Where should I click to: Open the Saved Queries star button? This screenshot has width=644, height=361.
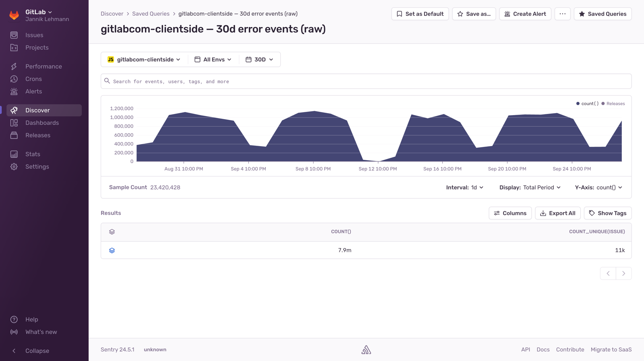[603, 14]
